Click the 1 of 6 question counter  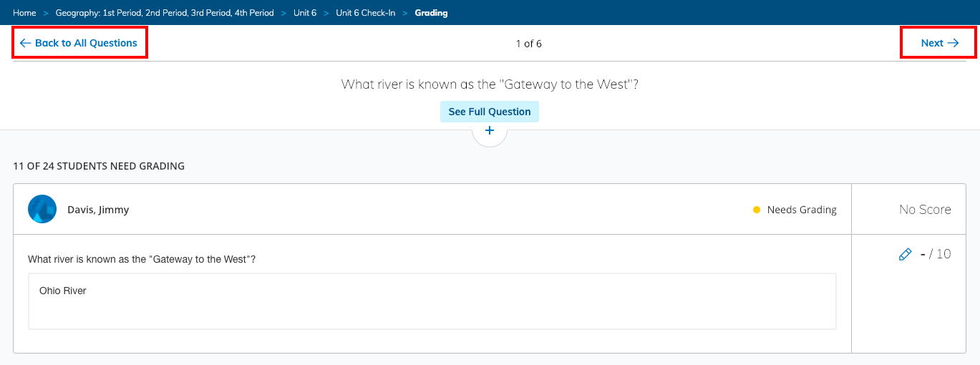528,44
